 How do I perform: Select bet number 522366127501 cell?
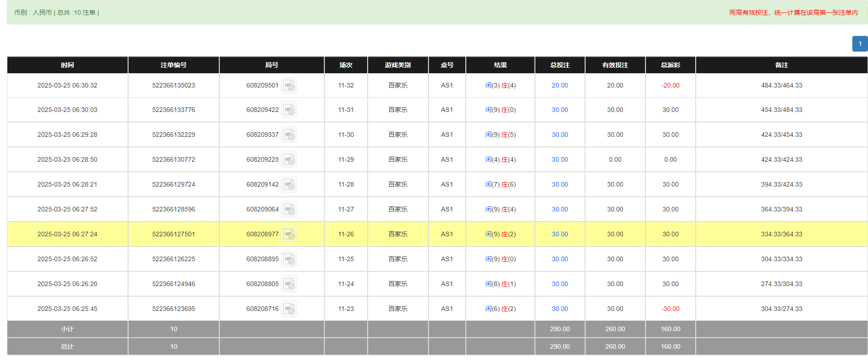tap(173, 234)
